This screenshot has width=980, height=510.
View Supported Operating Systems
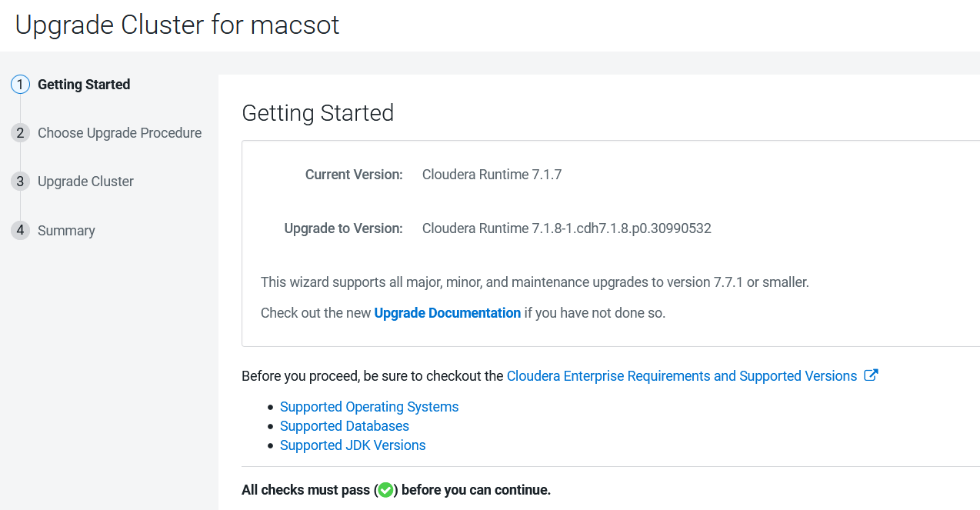pyautogui.click(x=369, y=407)
